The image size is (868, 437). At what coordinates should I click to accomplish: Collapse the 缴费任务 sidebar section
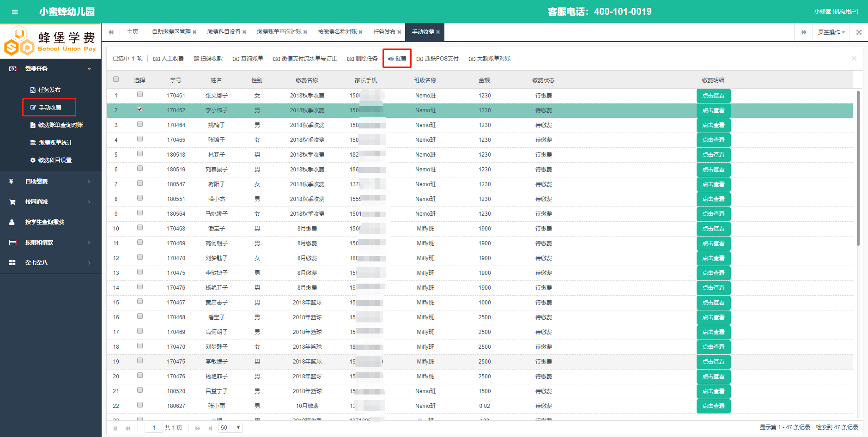tap(50, 69)
